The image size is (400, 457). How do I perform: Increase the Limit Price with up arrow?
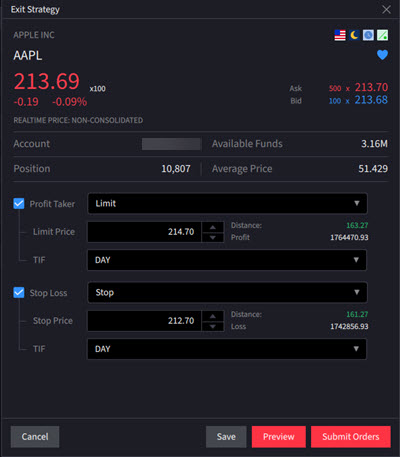pos(213,227)
